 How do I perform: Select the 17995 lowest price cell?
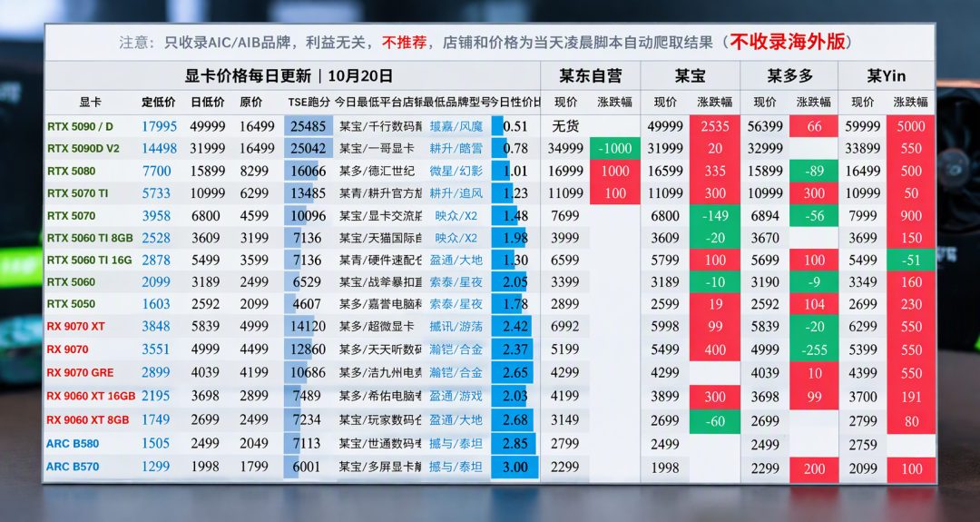tap(160, 126)
